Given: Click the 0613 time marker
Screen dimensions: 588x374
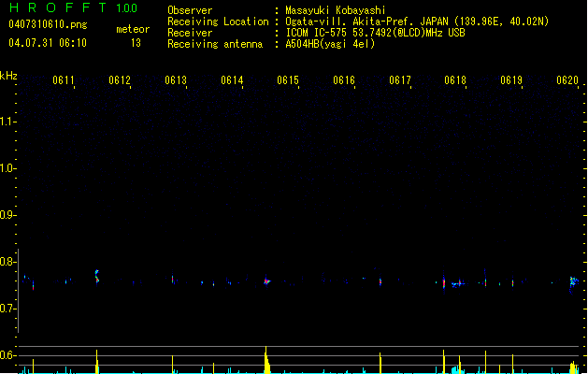Looking at the screenshot, I should [x=176, y=80].
